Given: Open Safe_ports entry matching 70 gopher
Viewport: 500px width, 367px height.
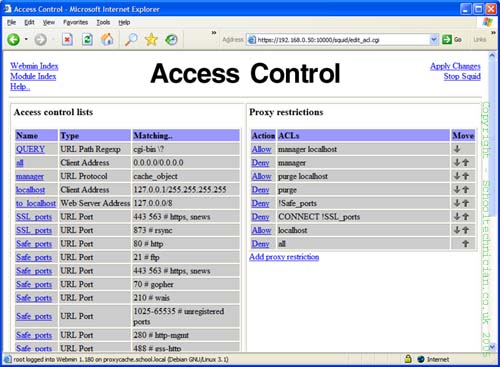Looking at the screenshot, I should point(34,284).
